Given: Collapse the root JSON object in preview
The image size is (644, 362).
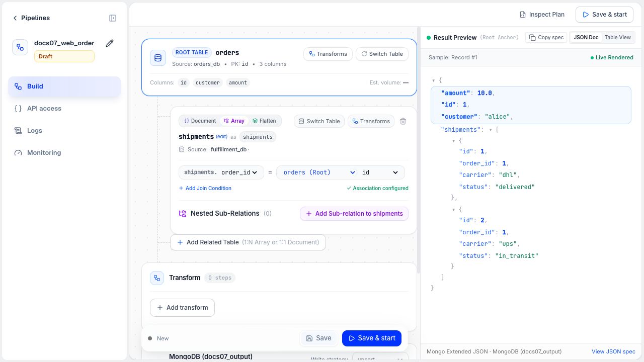Looking at the screenshot, I should tap(434, 80).
